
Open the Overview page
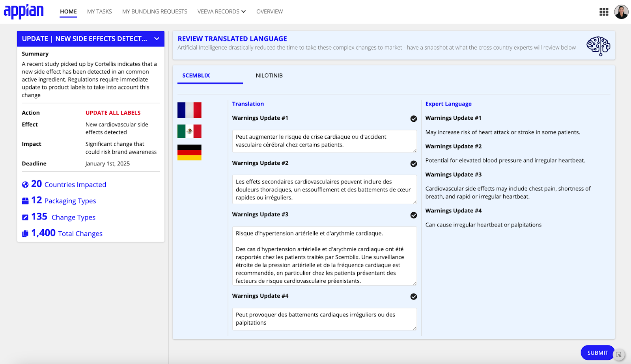pos(269,11)
